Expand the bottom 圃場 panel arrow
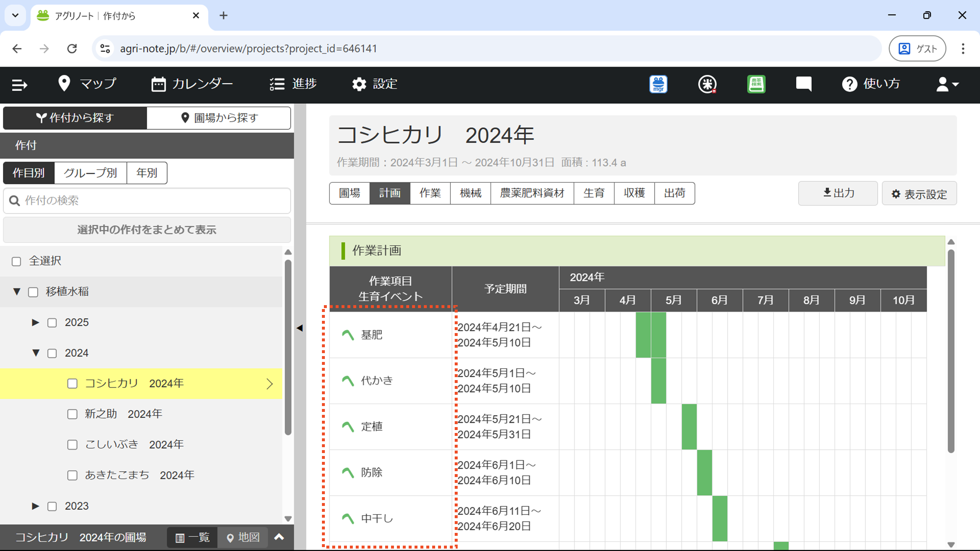 [279, 537]
